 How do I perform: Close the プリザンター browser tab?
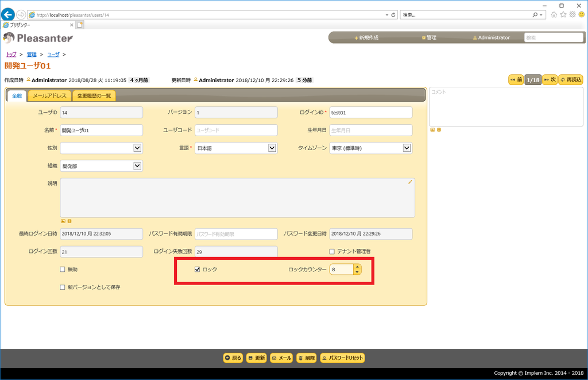point(72,25)
